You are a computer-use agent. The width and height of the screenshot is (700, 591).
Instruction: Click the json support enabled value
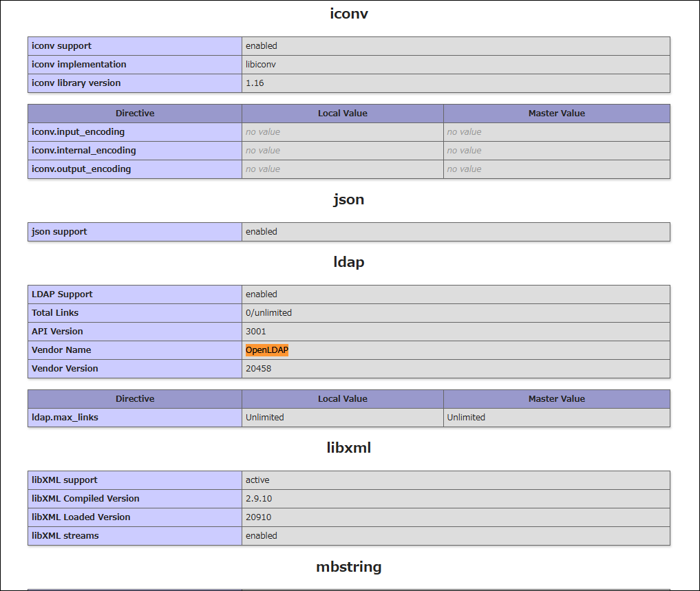pyautogui.click(x=262, y=232)
